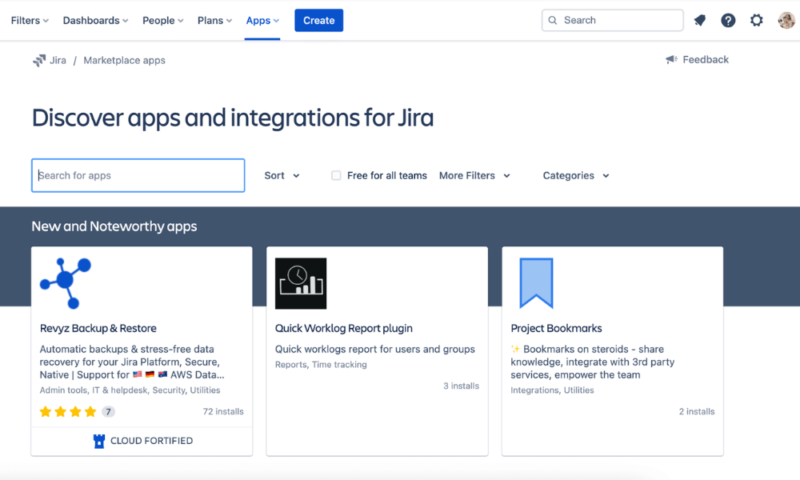Click the Cloud Fortified castle icon
This screenshot has width=800, height=480.
point(99,441)
